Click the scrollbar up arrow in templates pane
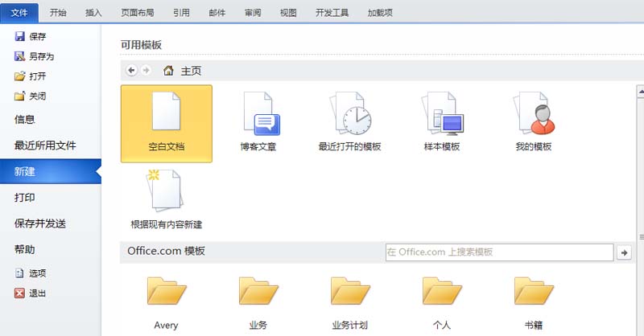This screenshot has width=644, height=336. (641, 92)
